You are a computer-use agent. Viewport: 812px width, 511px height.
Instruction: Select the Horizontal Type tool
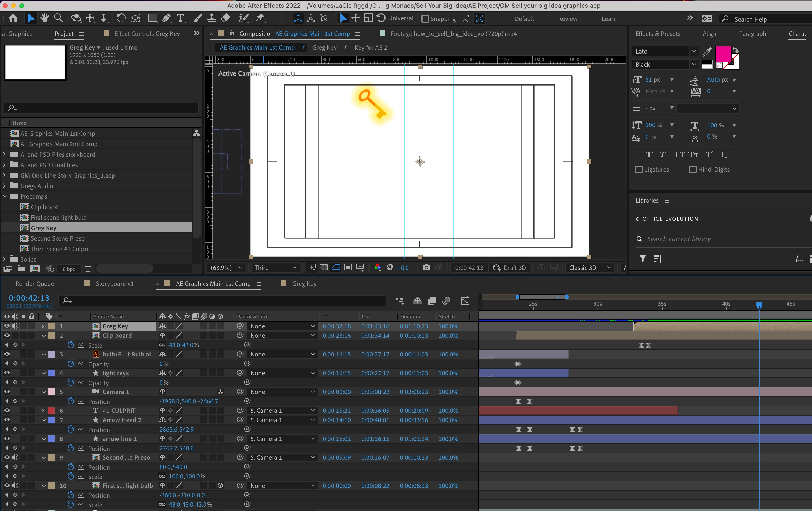point(181,18)
